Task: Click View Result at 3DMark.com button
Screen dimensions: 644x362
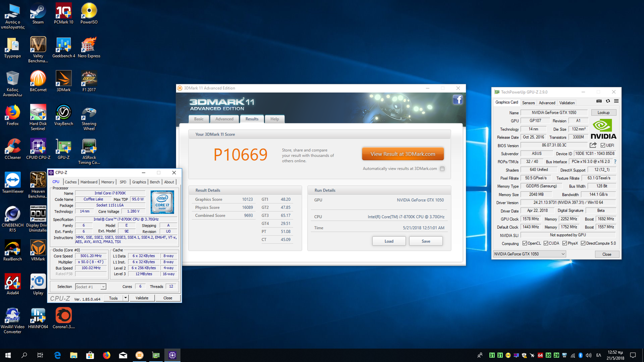Action: coord(403,154)
